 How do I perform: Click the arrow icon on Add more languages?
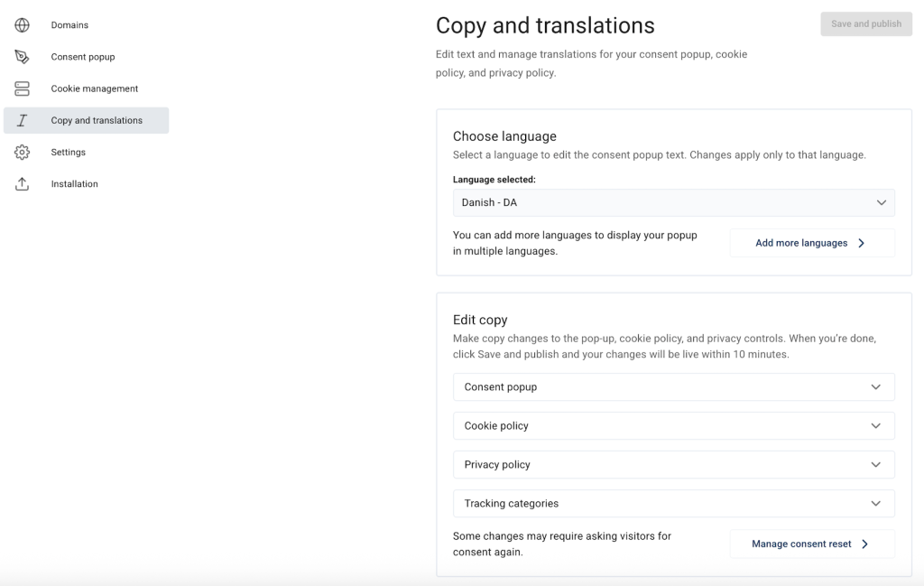click(x=864, y=243)
